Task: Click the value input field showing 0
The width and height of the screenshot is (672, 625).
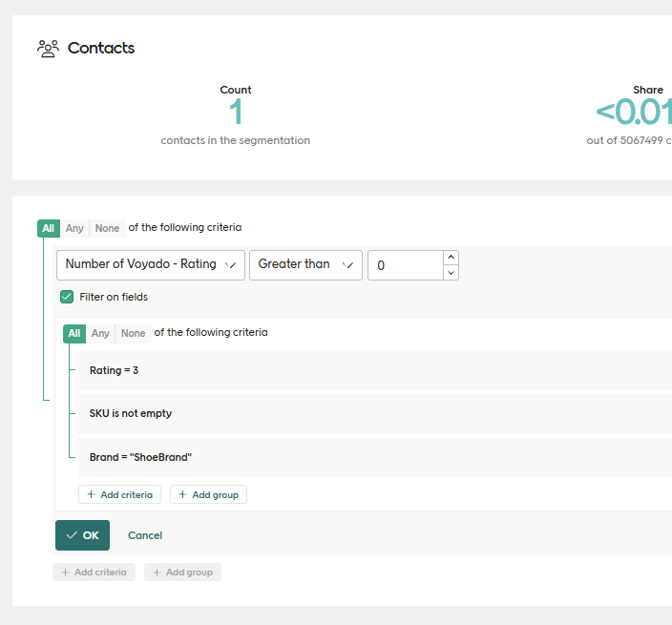Action: (406, 265)
